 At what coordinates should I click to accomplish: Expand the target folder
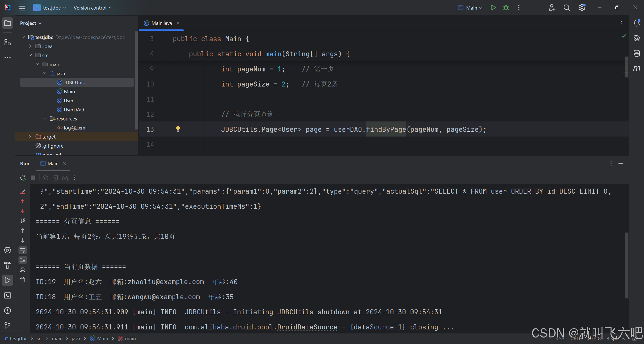(x=30, y=137)
